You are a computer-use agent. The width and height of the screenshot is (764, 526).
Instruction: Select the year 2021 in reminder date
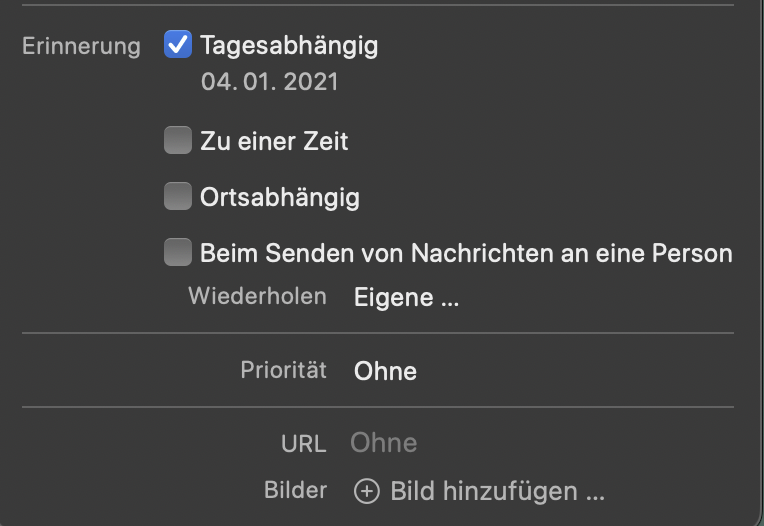tap(311, 81)
